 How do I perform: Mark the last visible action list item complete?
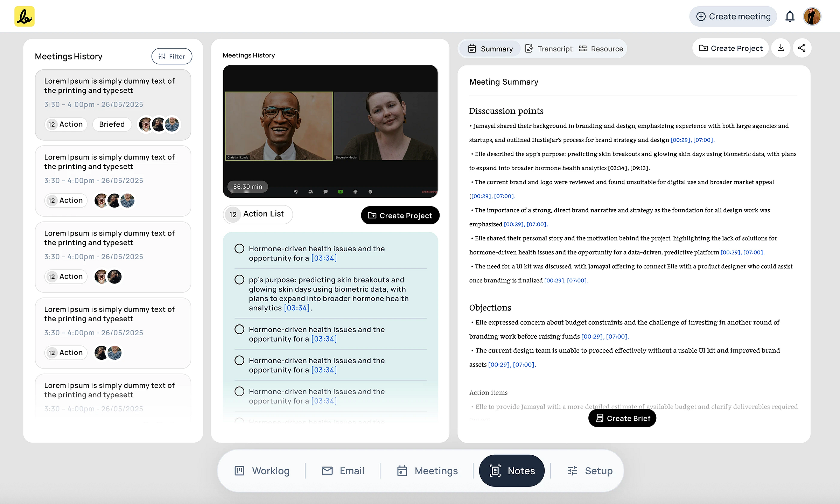pyautogui.click(x=239, y=391)
